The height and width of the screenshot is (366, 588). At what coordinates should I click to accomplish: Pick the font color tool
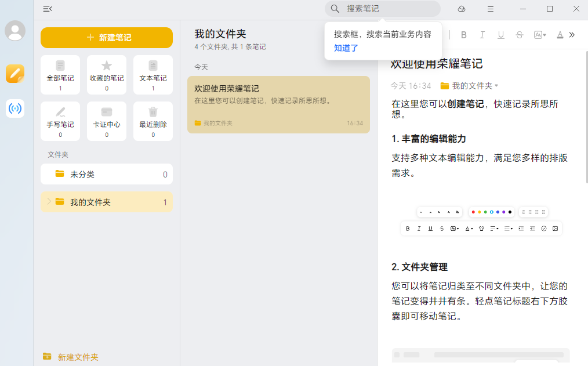(x=560, y=35)
